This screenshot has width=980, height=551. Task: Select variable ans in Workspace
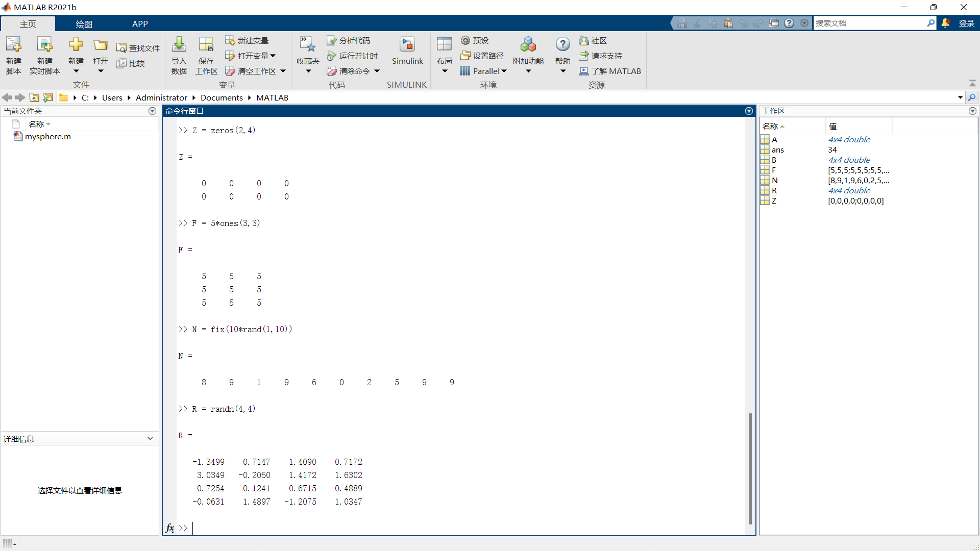coord(777,149)
